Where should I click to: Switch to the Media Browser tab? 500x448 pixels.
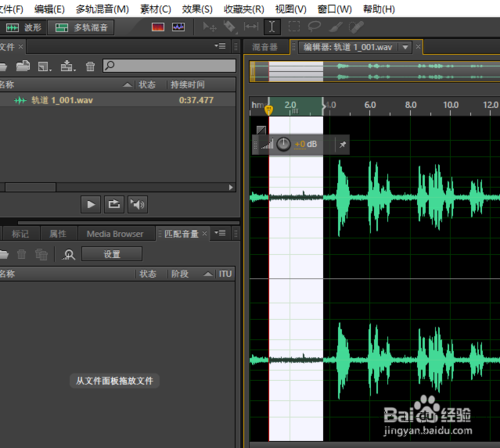click(115, 234)
